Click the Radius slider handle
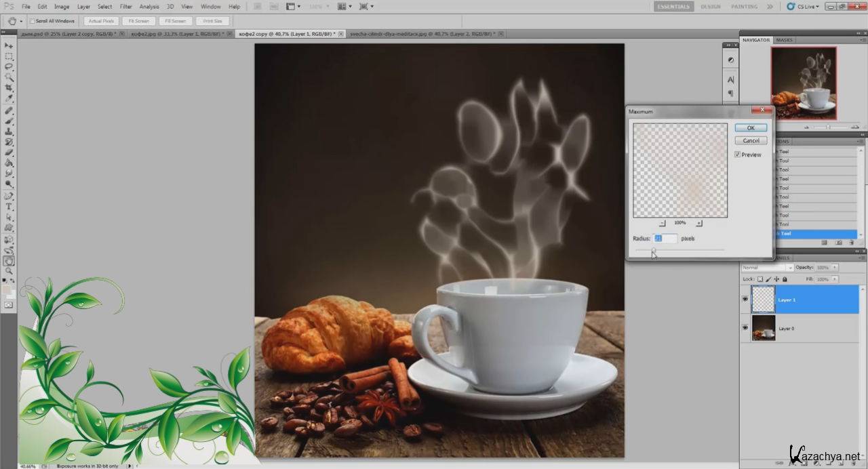Screen dimensions: 868x469 click(x=654, y=250)
